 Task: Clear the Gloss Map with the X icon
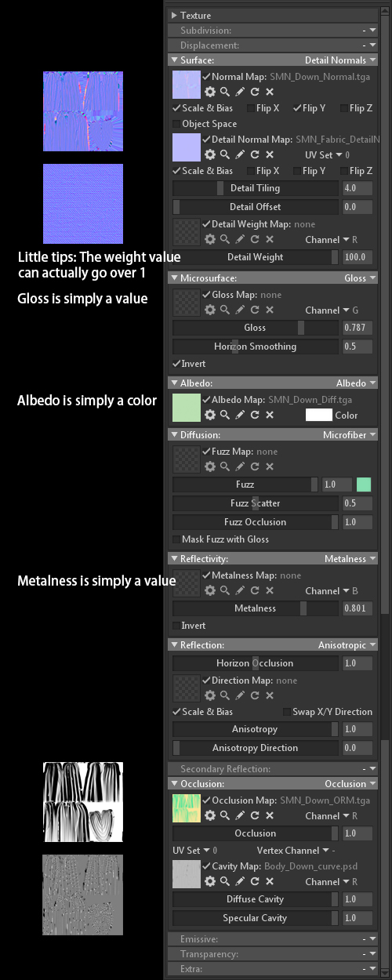pos(270,310)
